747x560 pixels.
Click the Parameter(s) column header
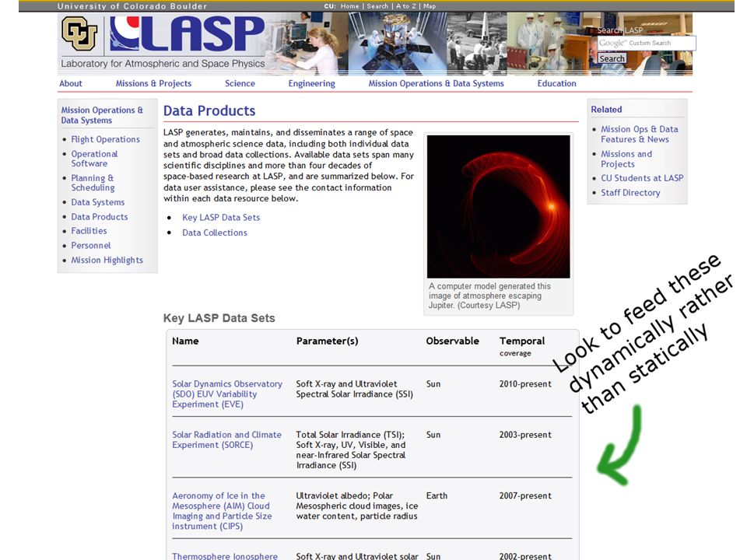pos(328,341)
